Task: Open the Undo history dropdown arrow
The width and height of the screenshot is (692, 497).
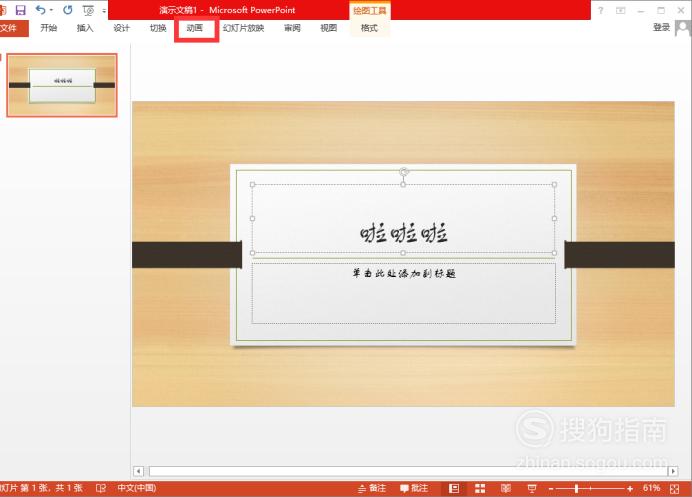Action: (x=51, y=10)
